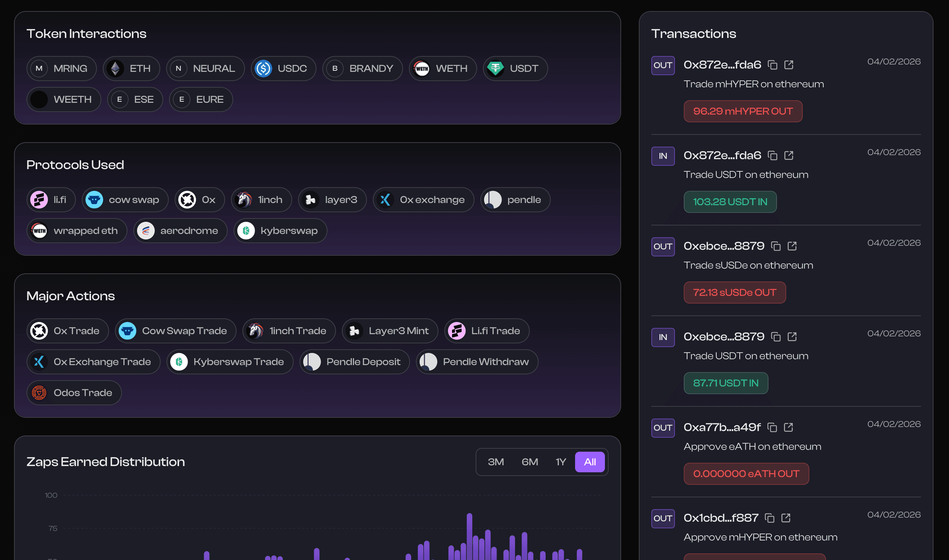Click the USDC token icon
The image size is (949, 560).
click(263, 68)
